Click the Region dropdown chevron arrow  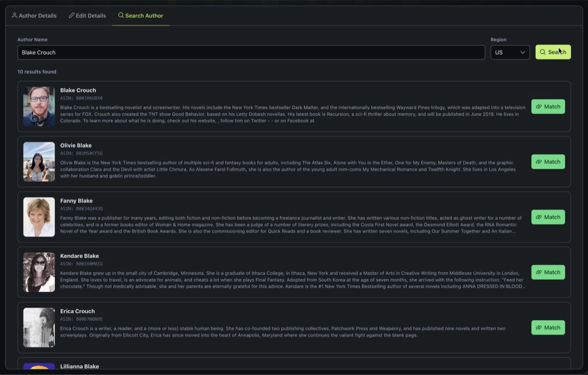(523, 52)
